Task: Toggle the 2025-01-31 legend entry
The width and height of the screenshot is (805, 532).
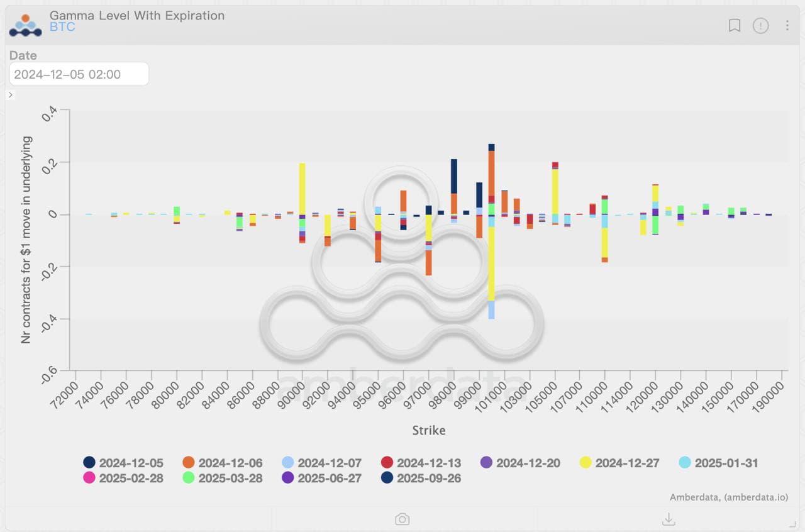Action: tap(719, 463)
